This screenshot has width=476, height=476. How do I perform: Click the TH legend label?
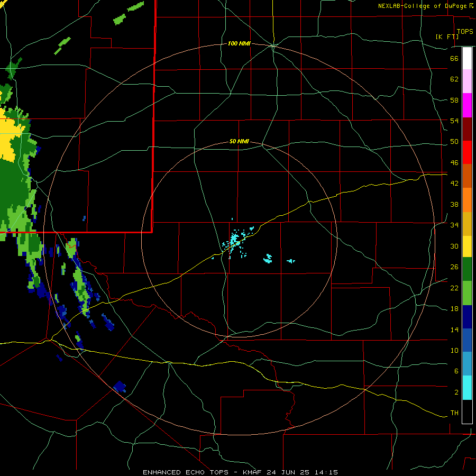pyautogui.click(x=454, y=413)
